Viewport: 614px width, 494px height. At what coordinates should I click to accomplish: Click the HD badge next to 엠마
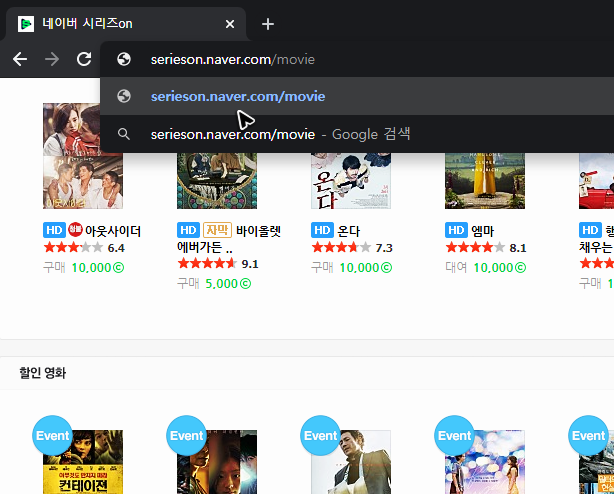[x=456, y=230]
